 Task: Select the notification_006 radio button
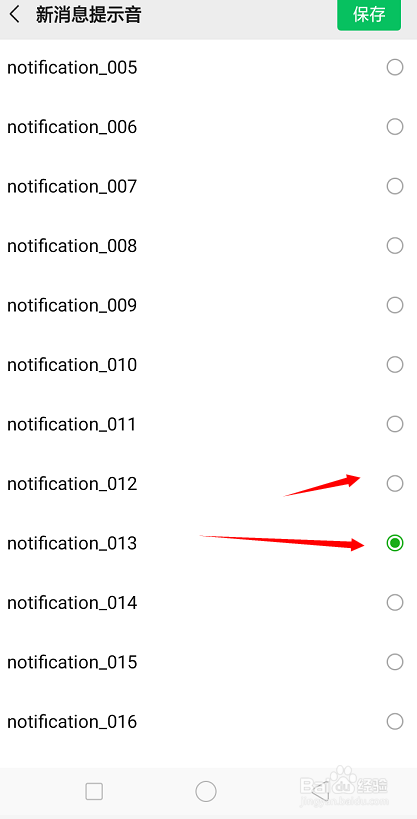pyautogui.click(x=395, y=127)
